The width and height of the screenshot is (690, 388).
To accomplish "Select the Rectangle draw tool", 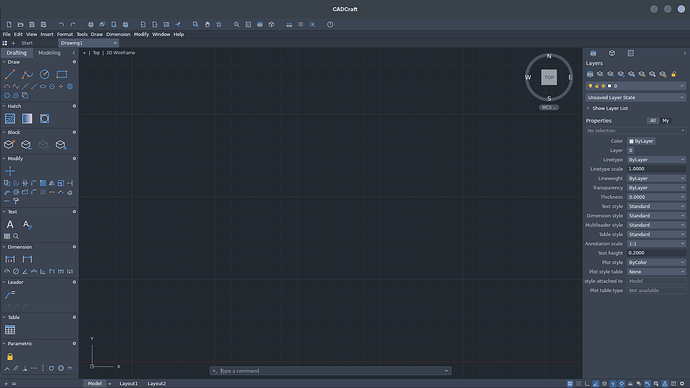I will (62, 74).
